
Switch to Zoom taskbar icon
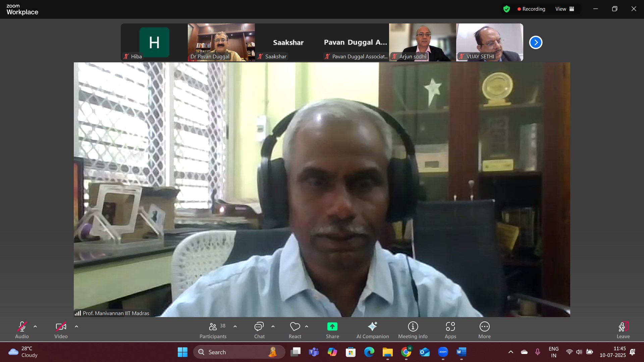(x=443, y=352)
